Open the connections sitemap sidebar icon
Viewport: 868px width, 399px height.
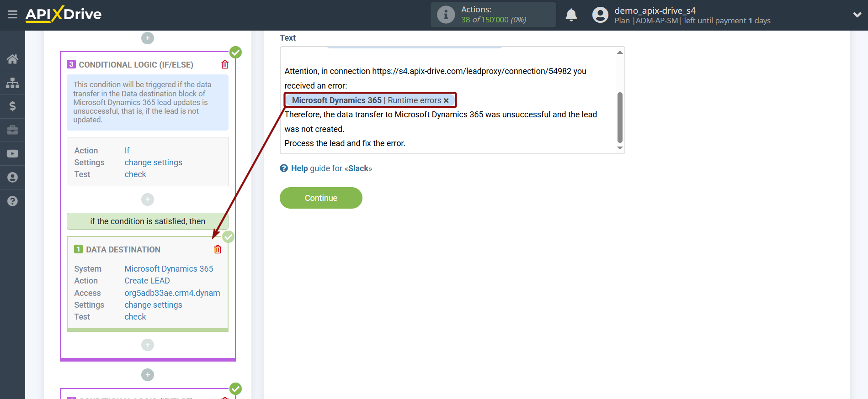[x=12, y=83]
